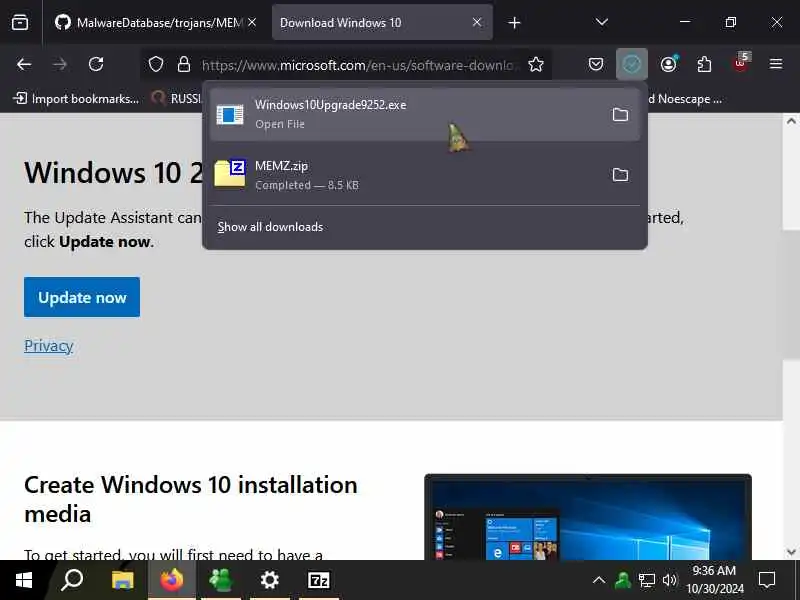Reload the current page

coord(96,64)
